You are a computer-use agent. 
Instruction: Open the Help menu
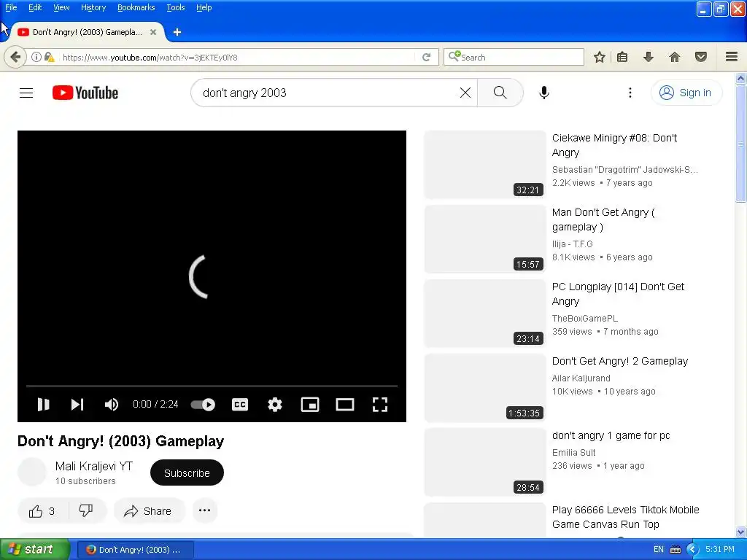point(204,7)
